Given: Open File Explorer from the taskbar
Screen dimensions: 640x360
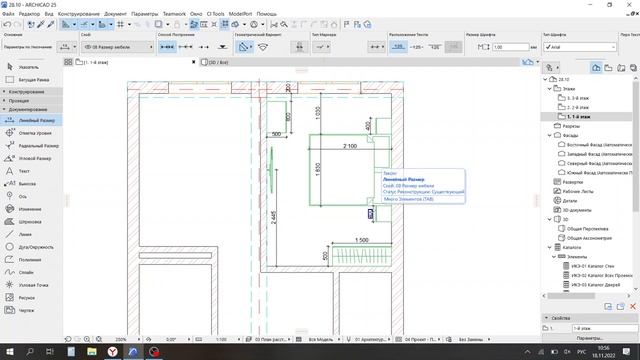Looking at the screenshot, I should click(x=91, y=351).
